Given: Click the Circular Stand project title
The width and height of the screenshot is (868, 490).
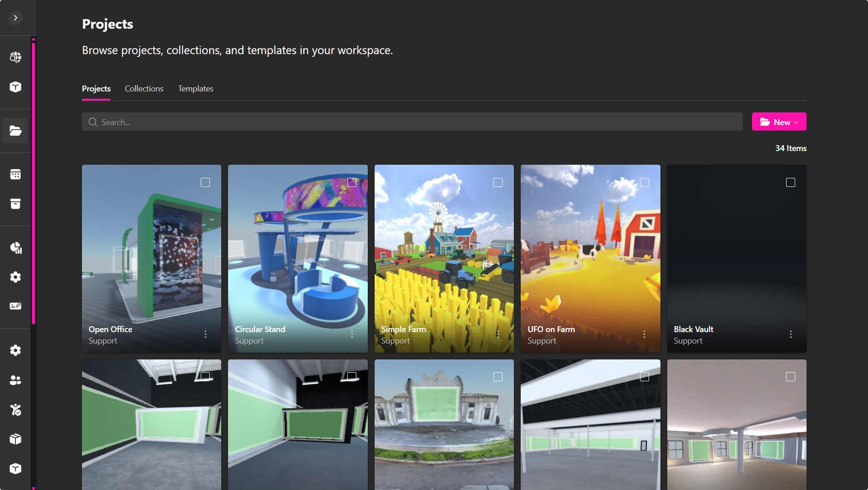Looking at the screenshot, I should [260, 329].
